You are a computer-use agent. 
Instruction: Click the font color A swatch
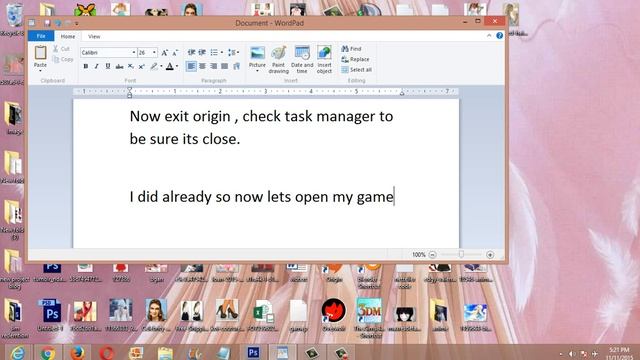(x=170, y=66)
